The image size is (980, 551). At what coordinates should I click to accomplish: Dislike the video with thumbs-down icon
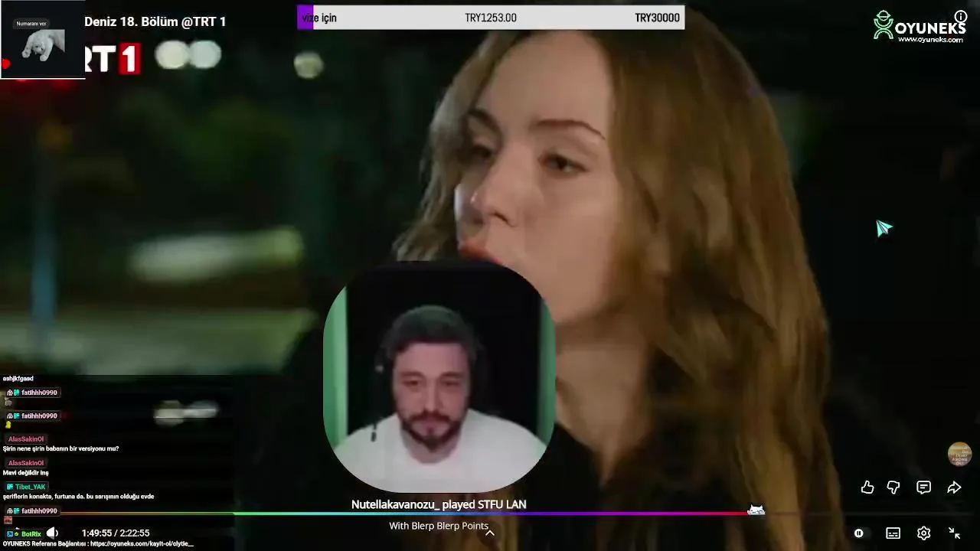click(893, 487)
